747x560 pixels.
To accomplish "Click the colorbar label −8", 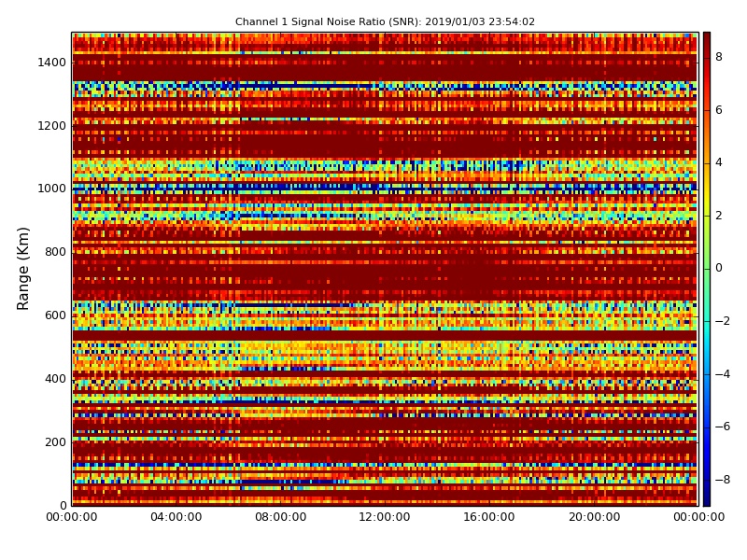I will [723, 480].
